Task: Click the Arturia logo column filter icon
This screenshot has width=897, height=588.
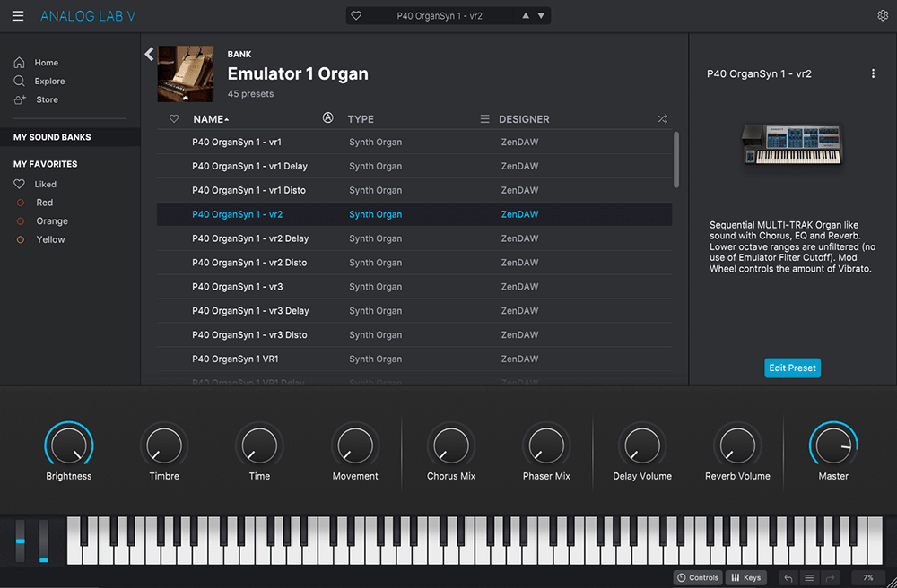Action: pyautogui.click(x=327, y=117)
